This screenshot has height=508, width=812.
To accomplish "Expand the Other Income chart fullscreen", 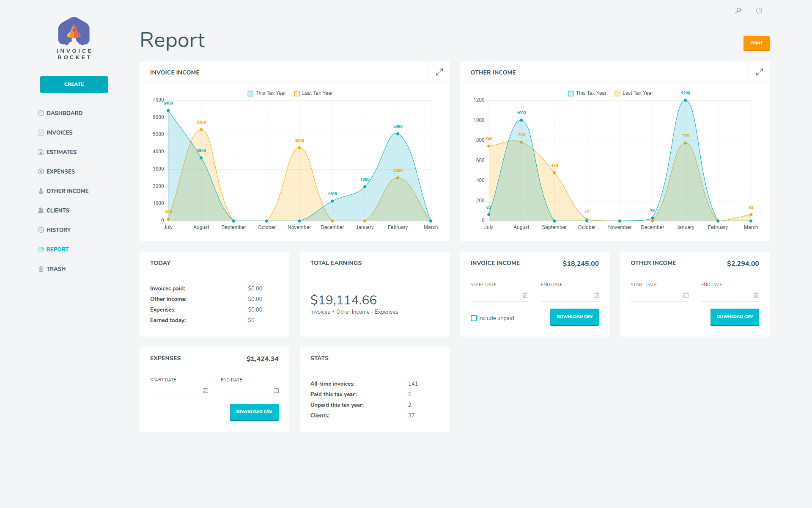I will coord(760,72).
